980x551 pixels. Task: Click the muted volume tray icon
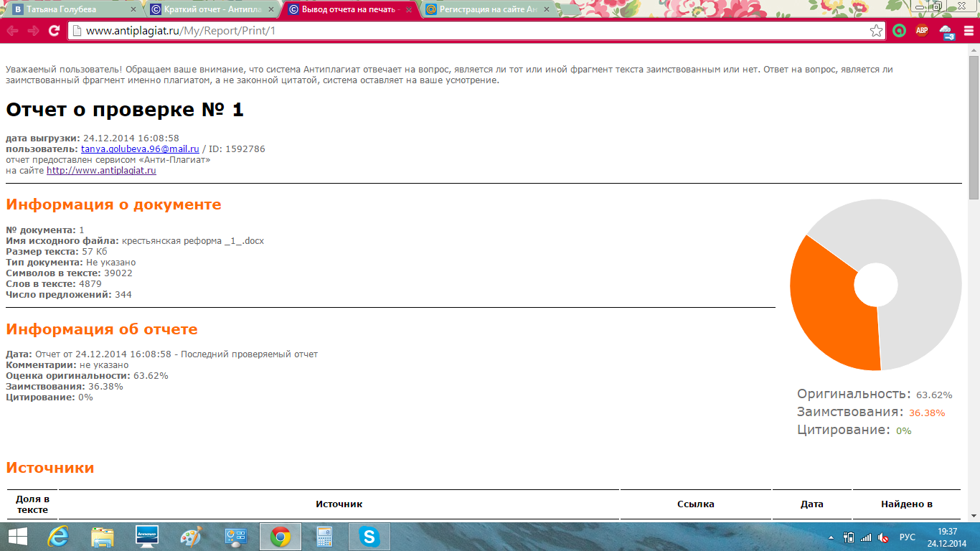tap(883, 537)
